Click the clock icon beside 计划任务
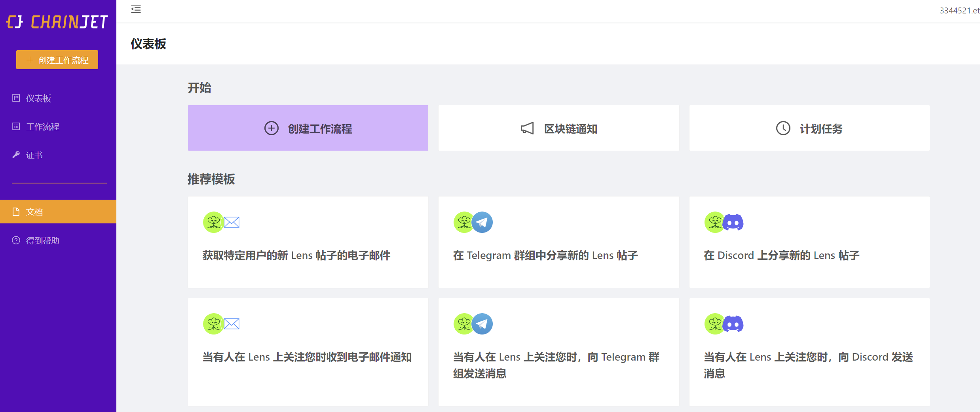 point(783,128)
